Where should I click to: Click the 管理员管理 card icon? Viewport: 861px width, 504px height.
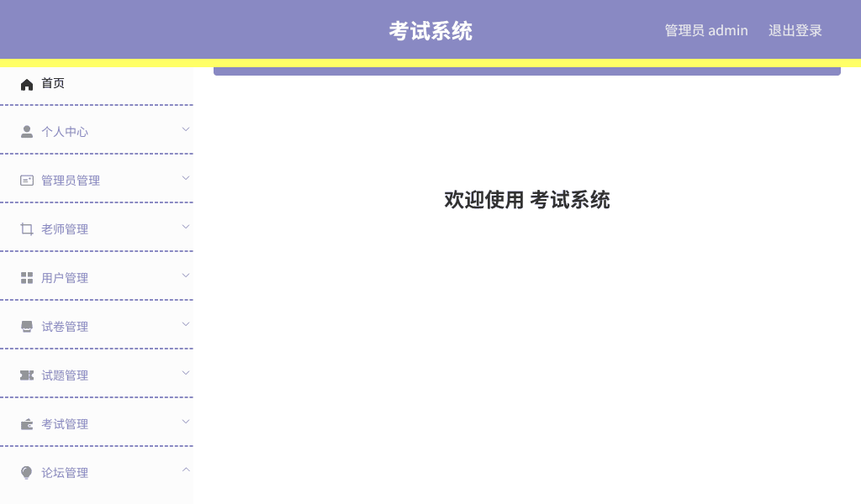point(26,180)
